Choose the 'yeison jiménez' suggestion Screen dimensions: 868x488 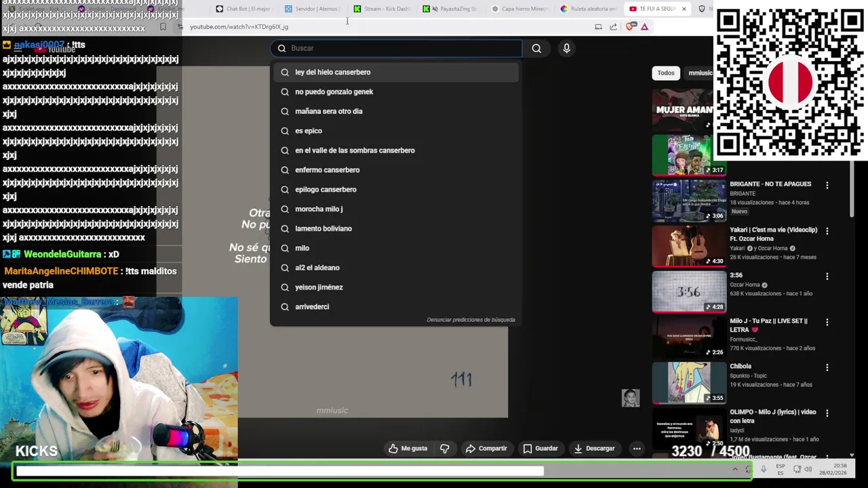click(396, 287)
